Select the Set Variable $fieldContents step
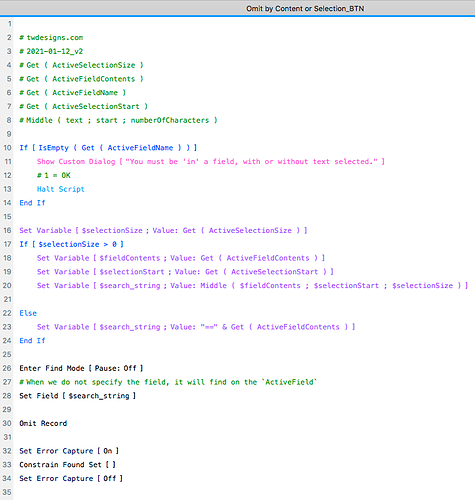This screenshot has height=500, width=475. [x=181, y=258]
